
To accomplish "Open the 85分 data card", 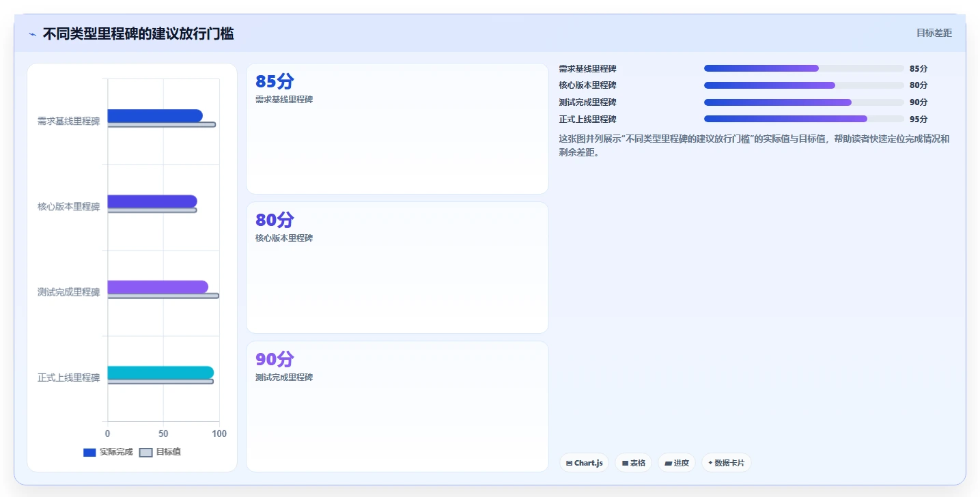I will [x=397, y=129].
